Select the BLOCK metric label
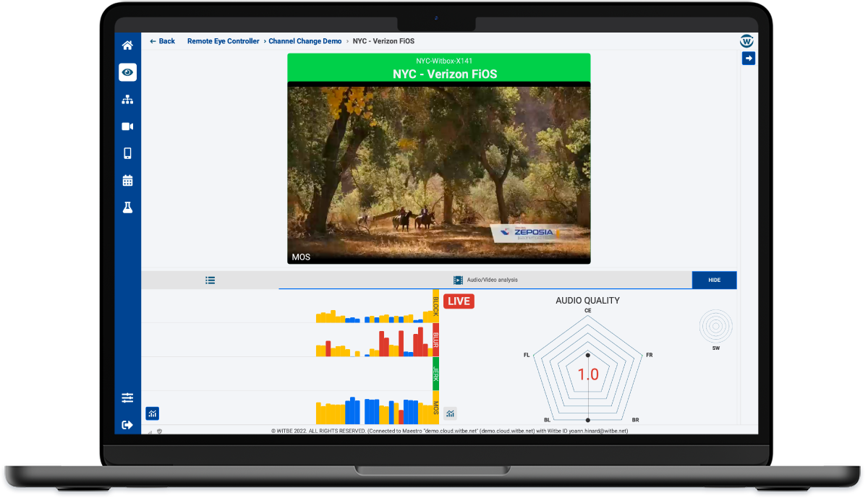The width and height of the screenshot is (868, 498). tap(436, 306)
